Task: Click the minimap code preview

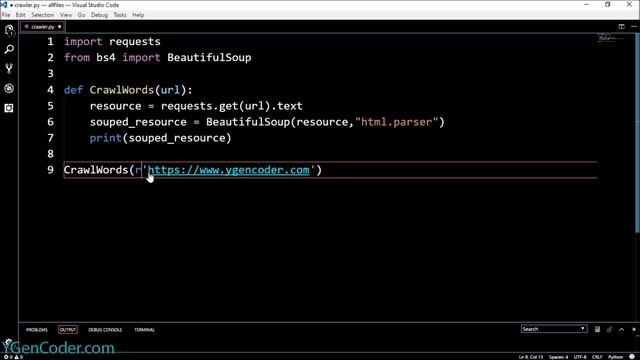Action: click(x=610, y=38)
